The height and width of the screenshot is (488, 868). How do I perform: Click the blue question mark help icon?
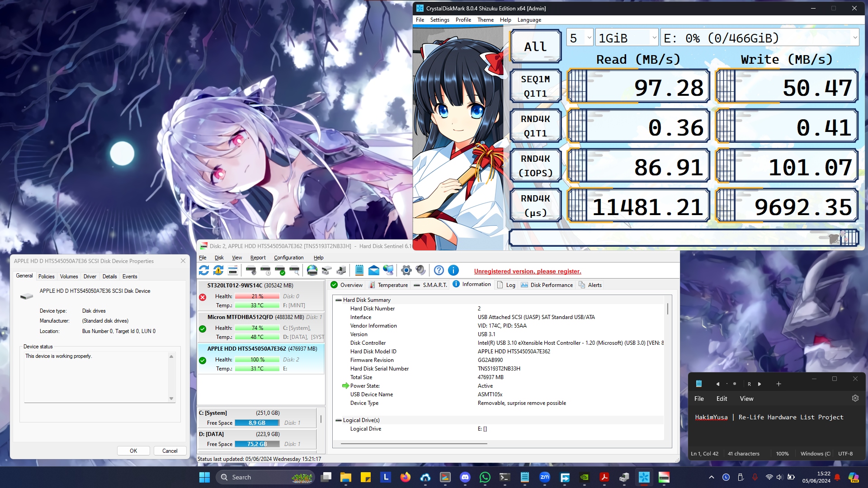tap(439, 270)
